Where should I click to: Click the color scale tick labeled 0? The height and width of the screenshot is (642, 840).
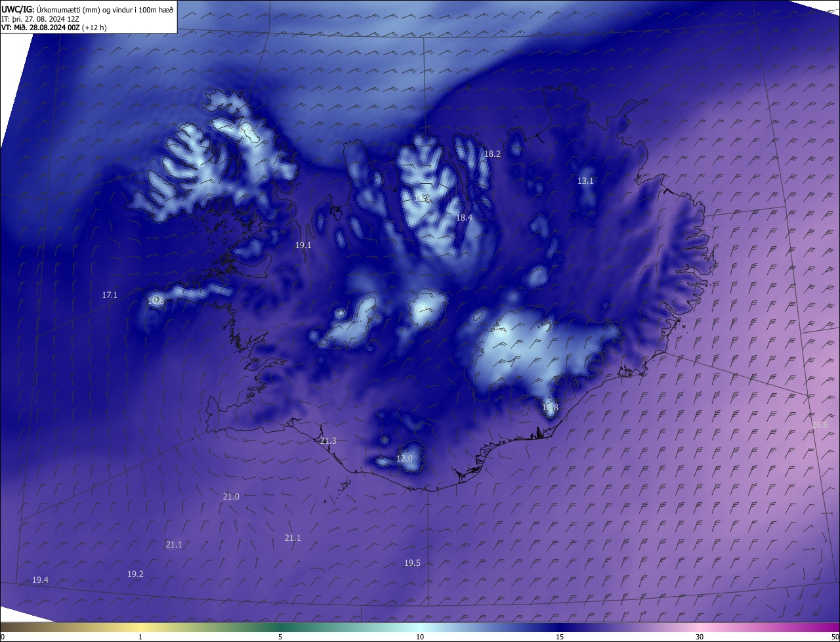click(3, 637)
